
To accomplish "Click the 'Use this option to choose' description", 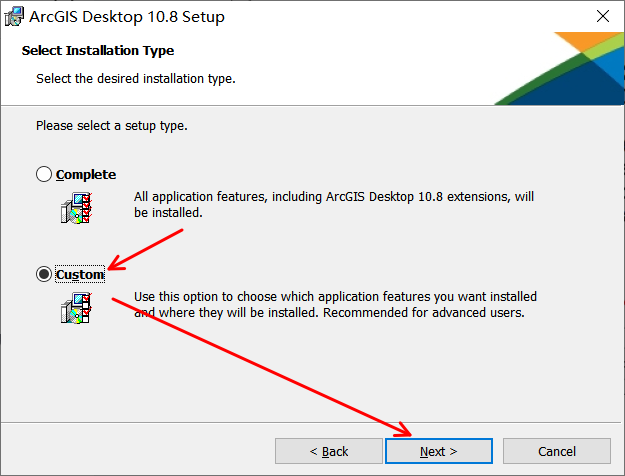I will [335, 305].
